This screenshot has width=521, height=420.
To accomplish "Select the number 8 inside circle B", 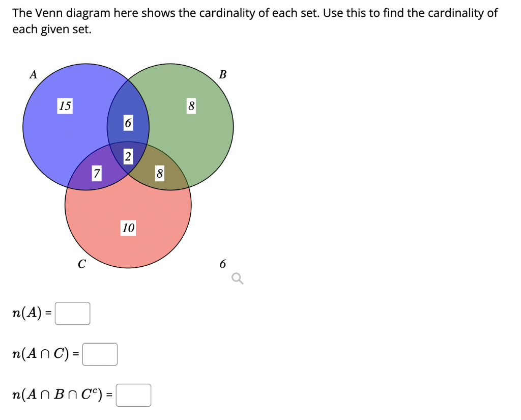I will tap(191, 106).
